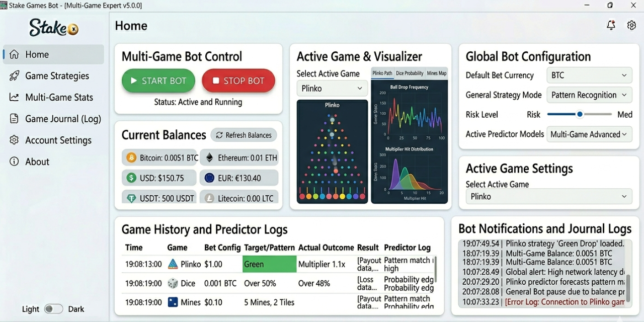
Task: Click the Journal Logs panel scrollbar
Action: tap(628, 288)
